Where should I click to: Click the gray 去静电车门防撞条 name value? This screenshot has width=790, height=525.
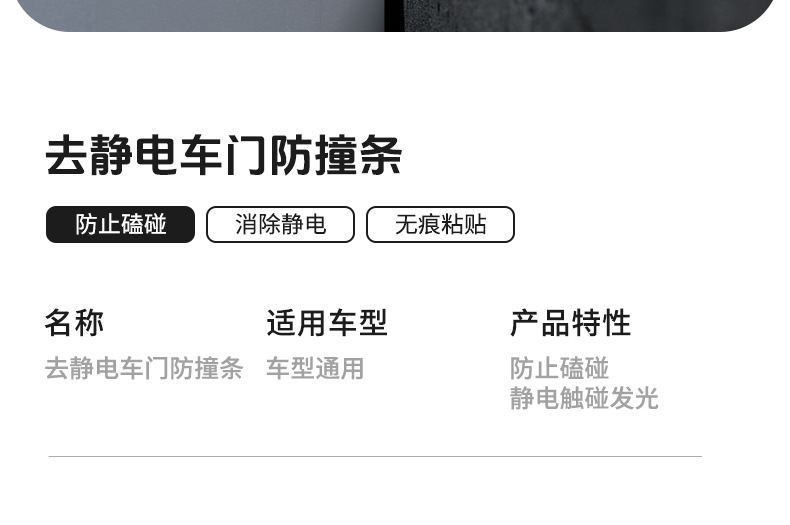(x=145, y=368)
